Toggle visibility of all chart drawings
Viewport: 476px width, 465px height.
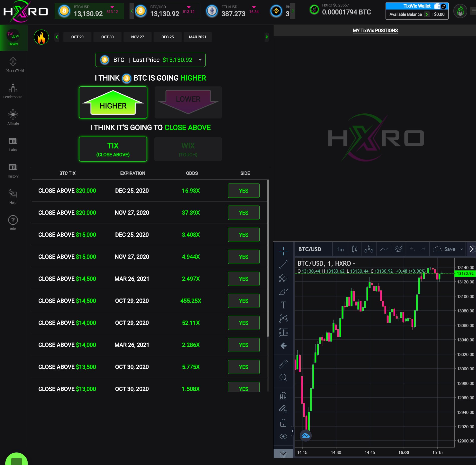[x=283, y=436]
